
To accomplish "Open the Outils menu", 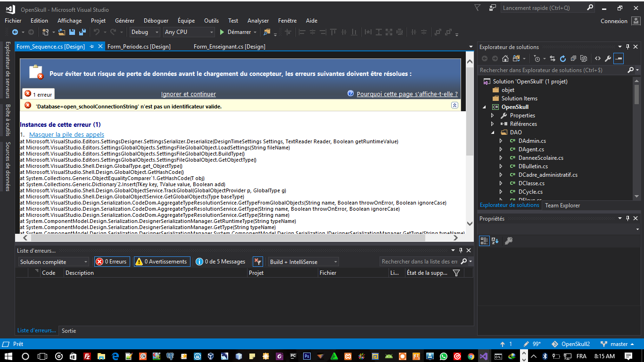I will 212,21.
